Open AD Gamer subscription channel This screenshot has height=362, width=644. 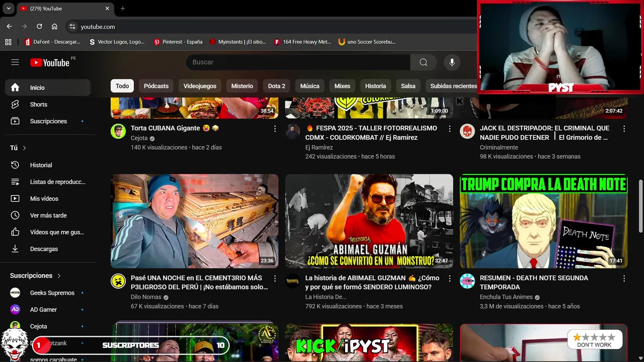48,310
